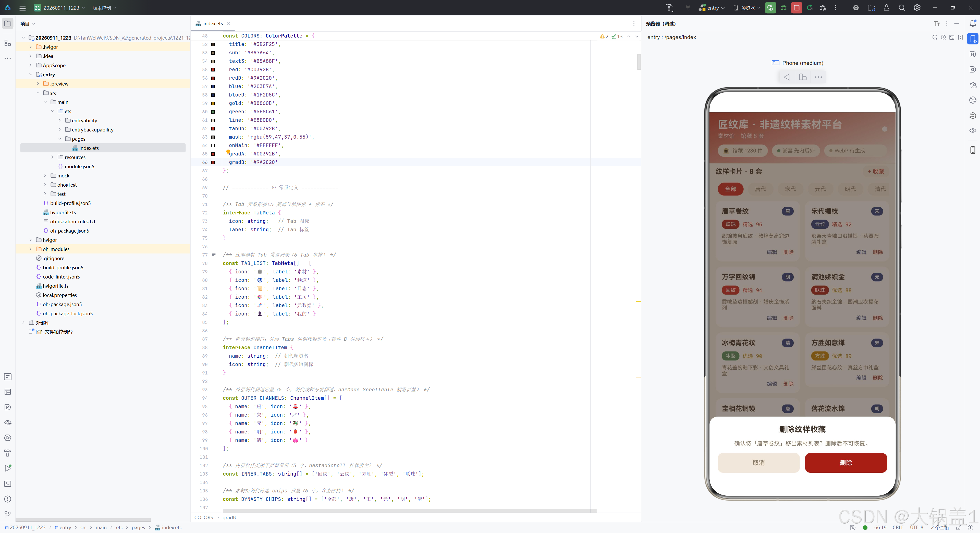Click the previewer back arrow button
The width and height of the screenshot is (980, 533).
tap(787, 77)
